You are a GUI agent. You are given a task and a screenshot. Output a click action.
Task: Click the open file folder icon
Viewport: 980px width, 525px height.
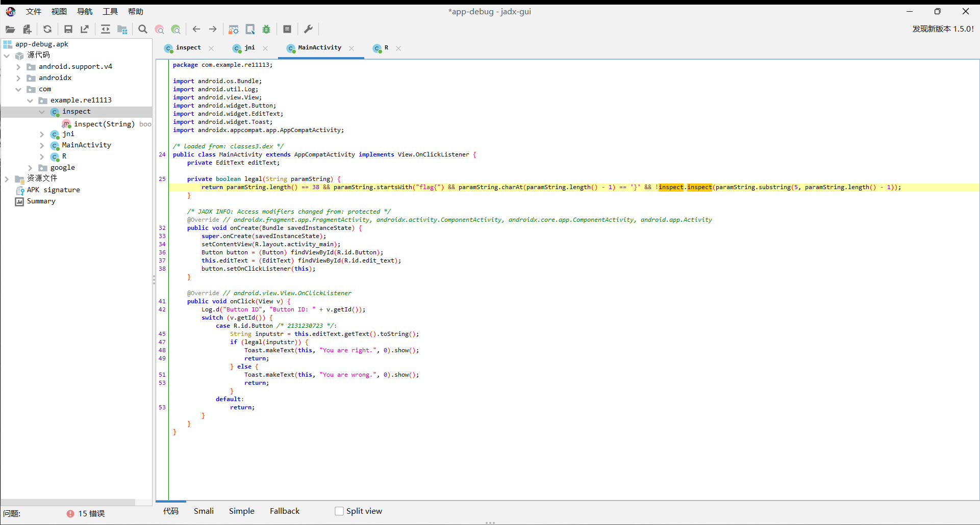[x=10, y=30]
